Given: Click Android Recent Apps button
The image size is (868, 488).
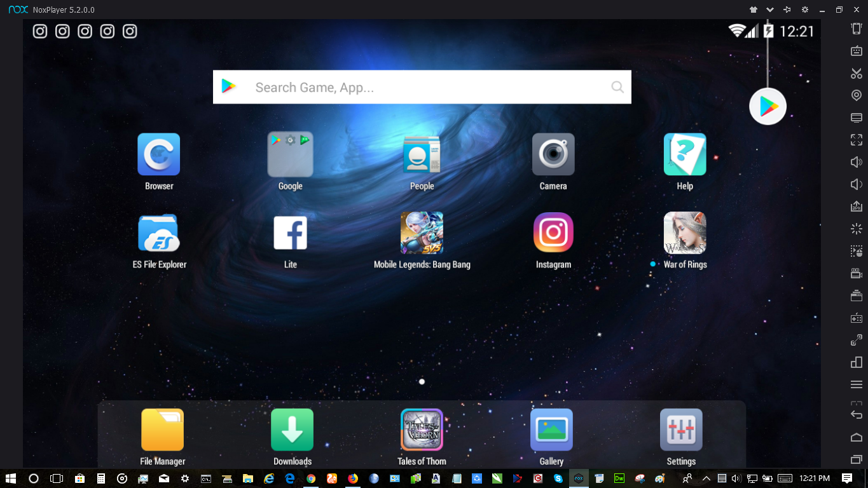Looking at the screenshot, I should (857, 459).
